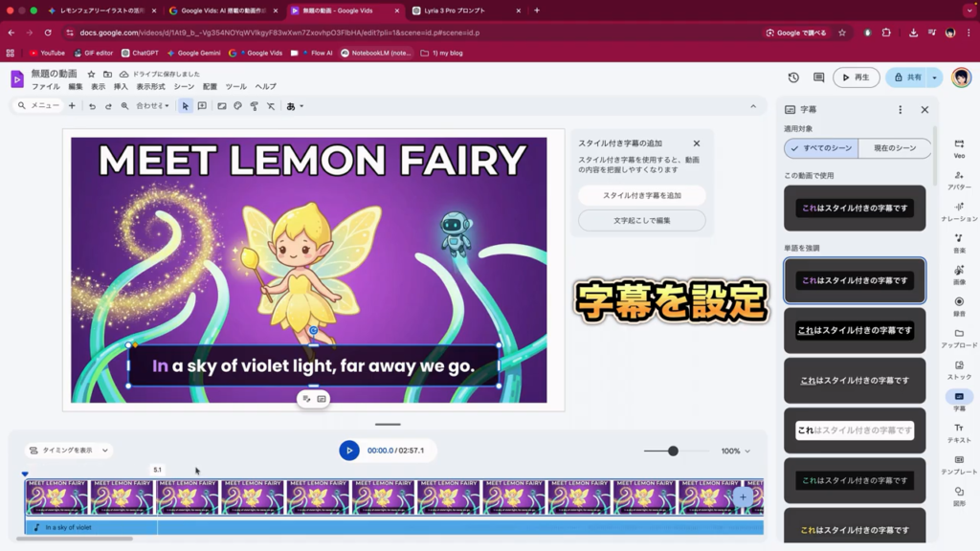Select すべてのシーン (all scenes) option
The image size is (980, 551).
tap(821, 148)
